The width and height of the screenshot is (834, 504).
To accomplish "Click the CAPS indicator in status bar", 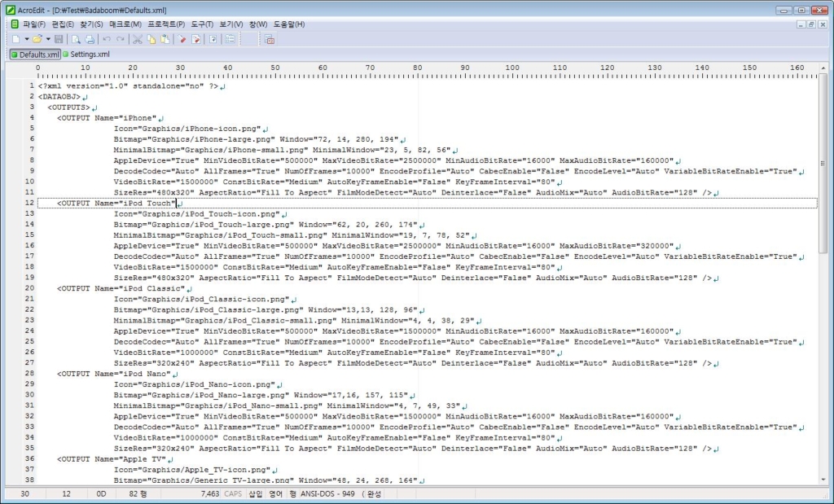I will click(x=233, y=494).
